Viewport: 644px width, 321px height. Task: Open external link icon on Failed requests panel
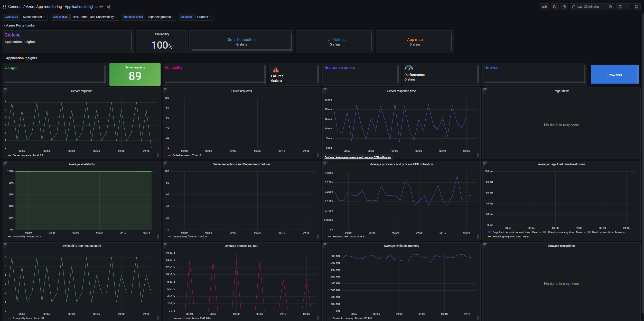165,90
